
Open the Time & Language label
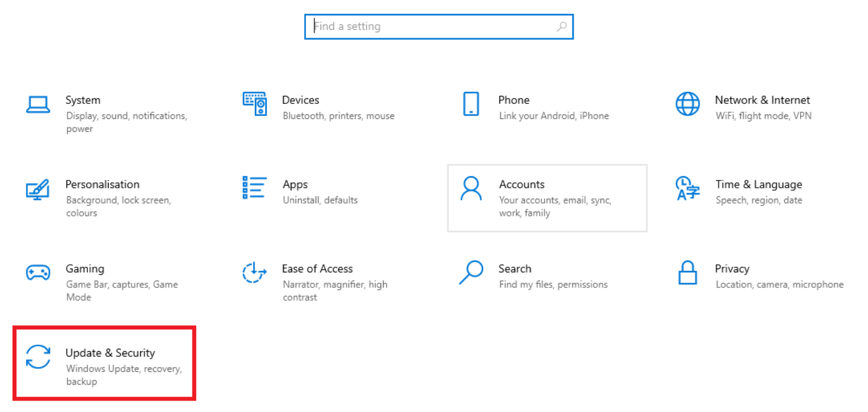pyautogui.click(x=759, y=185)
